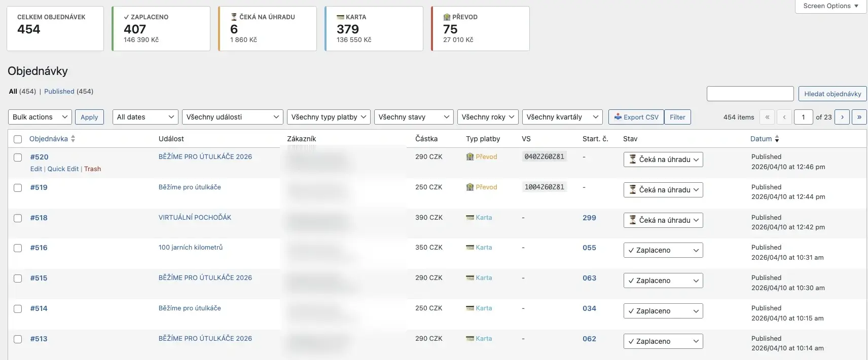The height and width of the screenshot is (360, 868).
Task: Click the current page number field
Action: [x=804, y=117]
